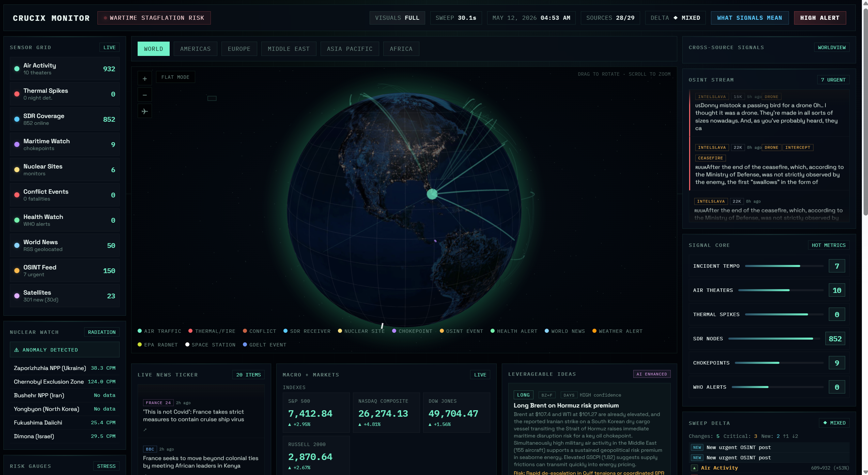868x475 pixels.
Task: Switch to the Africa tab
Action: click(401, 49)
